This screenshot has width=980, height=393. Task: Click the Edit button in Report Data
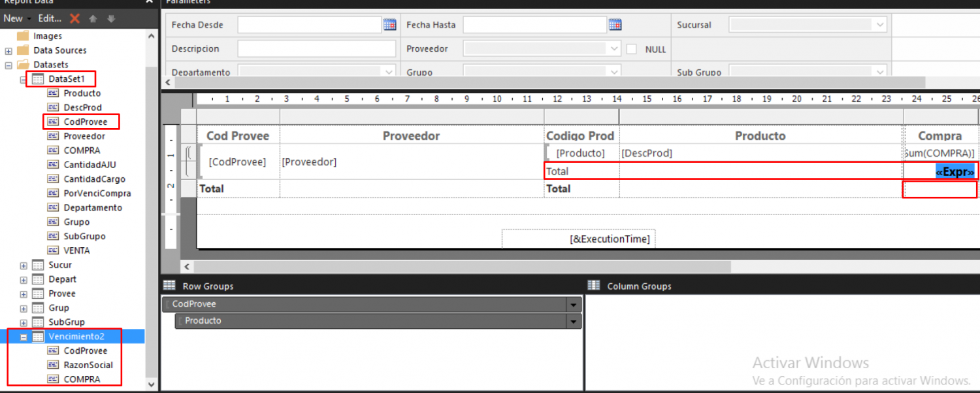(50, 18)
